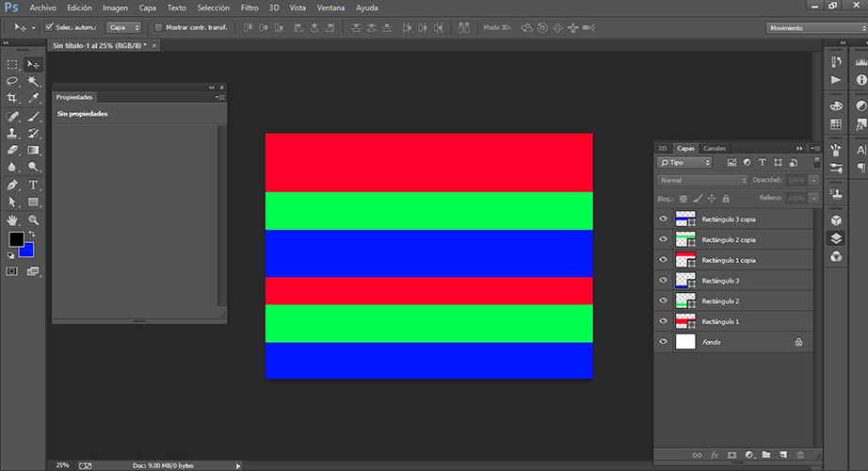Screen dimensions: 868x471
Task: Delete layer with trash icon
Action: coord(800,455)
